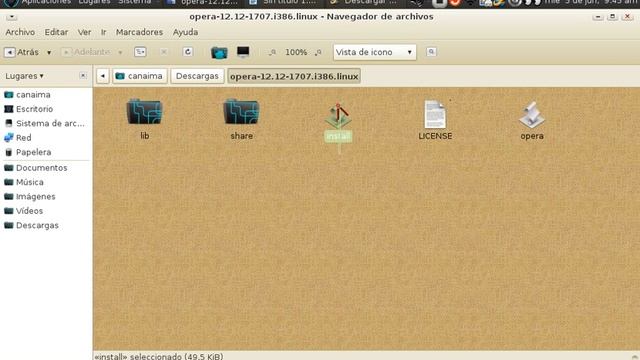Open the Ayuda menu

coord(185,32)
